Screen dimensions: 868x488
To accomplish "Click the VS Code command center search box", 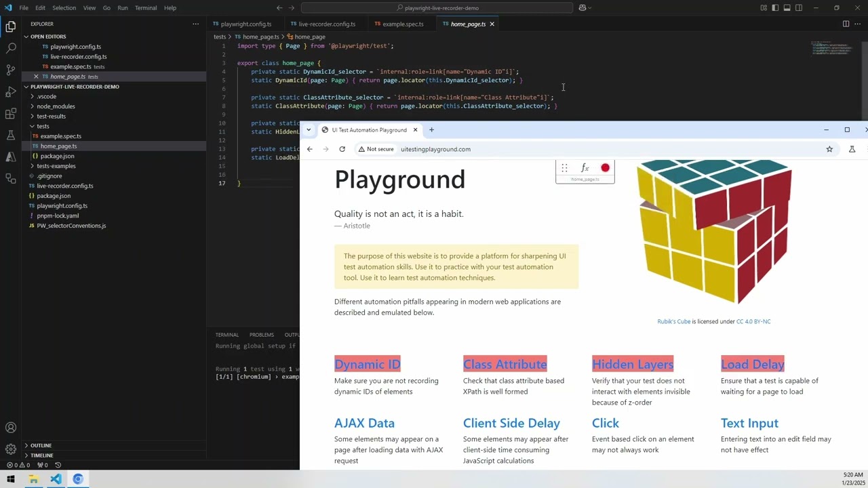I will 437,8.
